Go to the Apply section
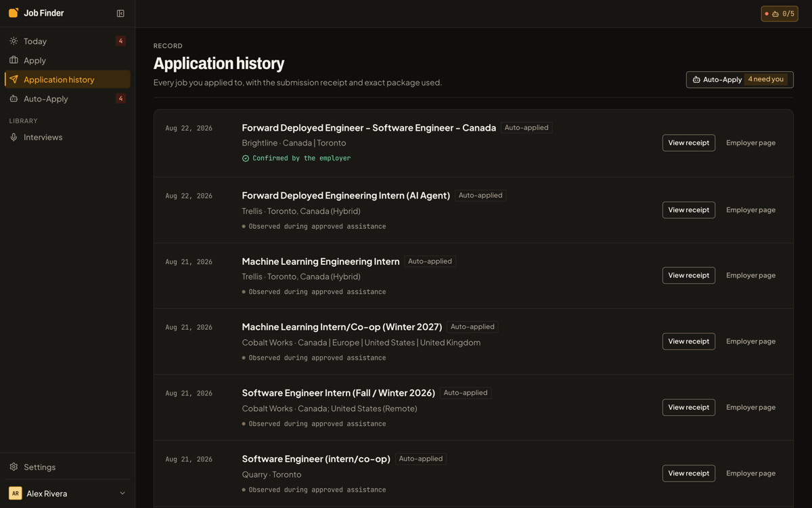This screenshot has width=812, height=508. coord(68,60)
